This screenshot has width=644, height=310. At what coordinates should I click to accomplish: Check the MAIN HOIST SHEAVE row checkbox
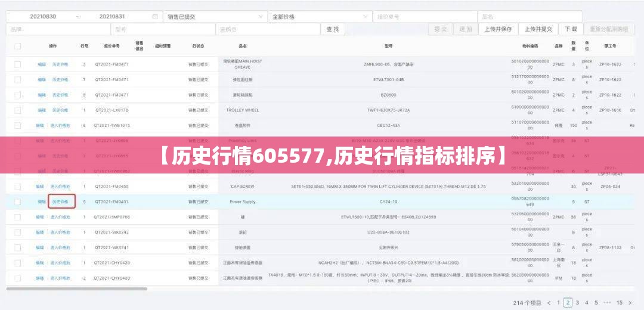coord(18,64)
